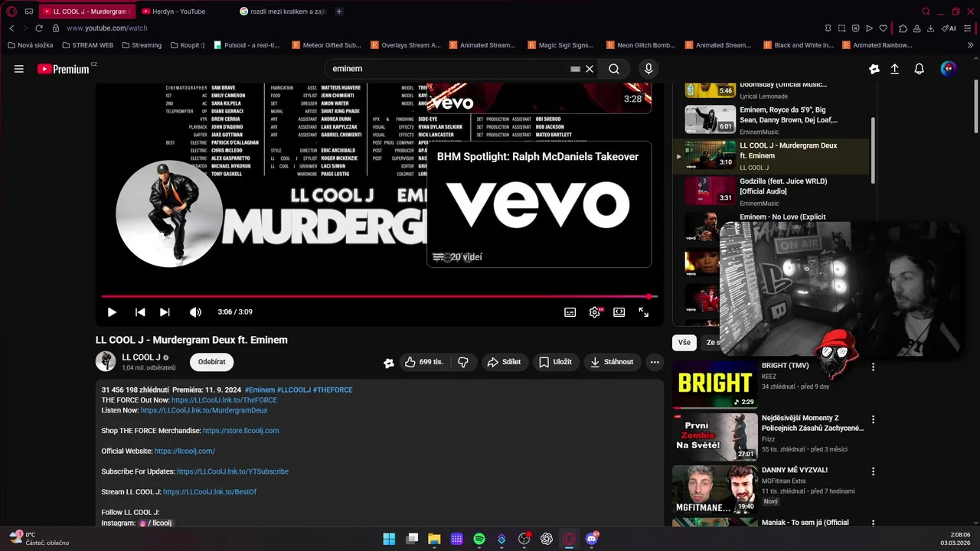Screen dimensions: 980x551
Task: Select the Vše filter chip
Action: click(x=684, y=343)
